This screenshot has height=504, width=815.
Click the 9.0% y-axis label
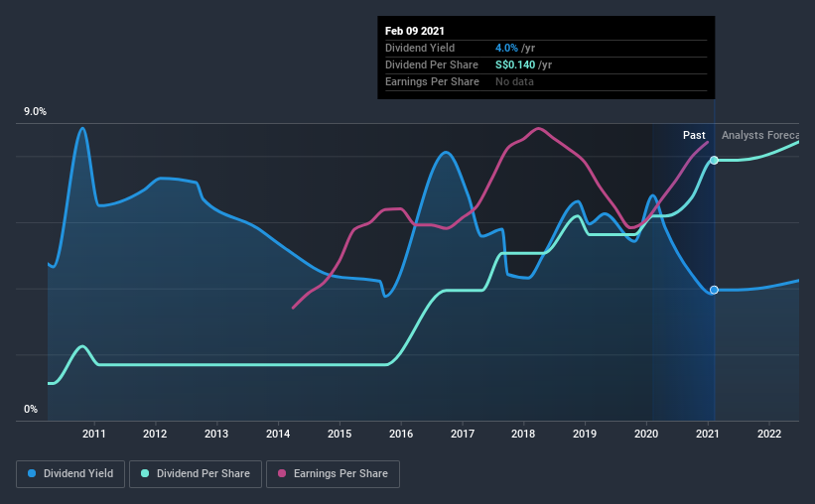(x=35, y=112)
